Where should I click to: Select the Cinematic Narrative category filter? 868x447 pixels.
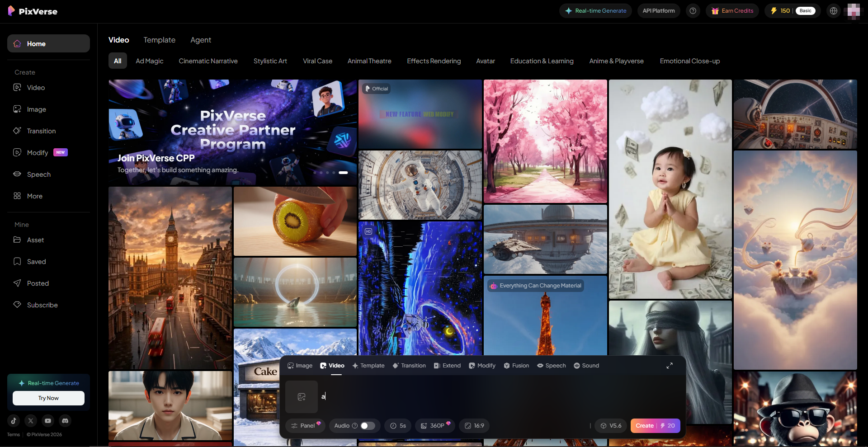click(x=208, y=61)
